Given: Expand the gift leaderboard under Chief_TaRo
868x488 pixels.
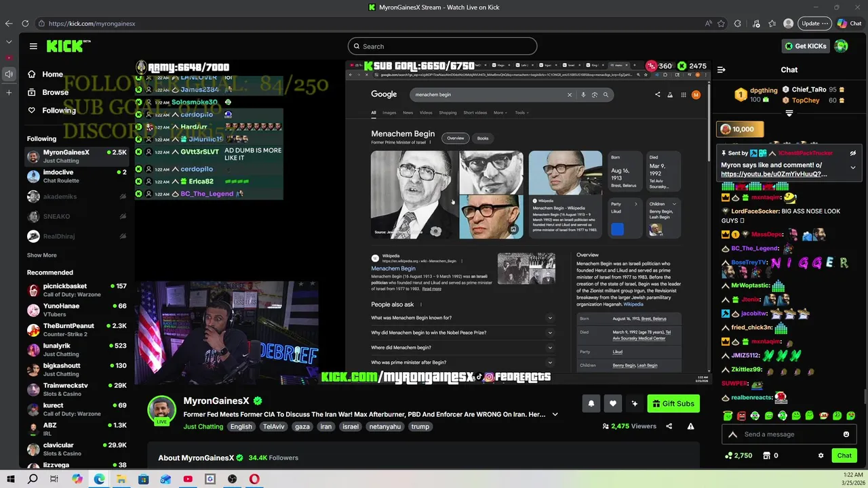Looking at the screenshot, I should (789, 113).
